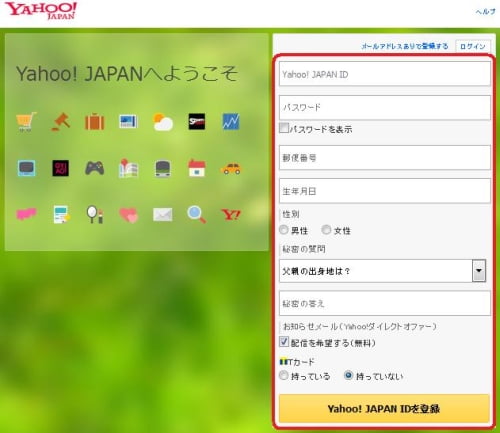Open the house real estate icon

(197, 168)
